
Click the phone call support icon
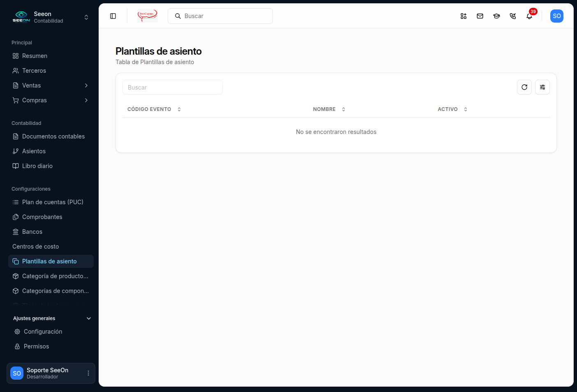click(513, 16)
